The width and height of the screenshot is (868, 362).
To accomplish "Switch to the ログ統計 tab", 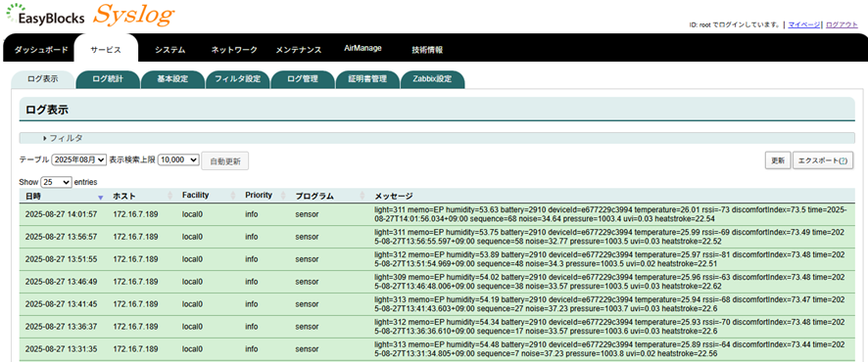I will (108, 79).
